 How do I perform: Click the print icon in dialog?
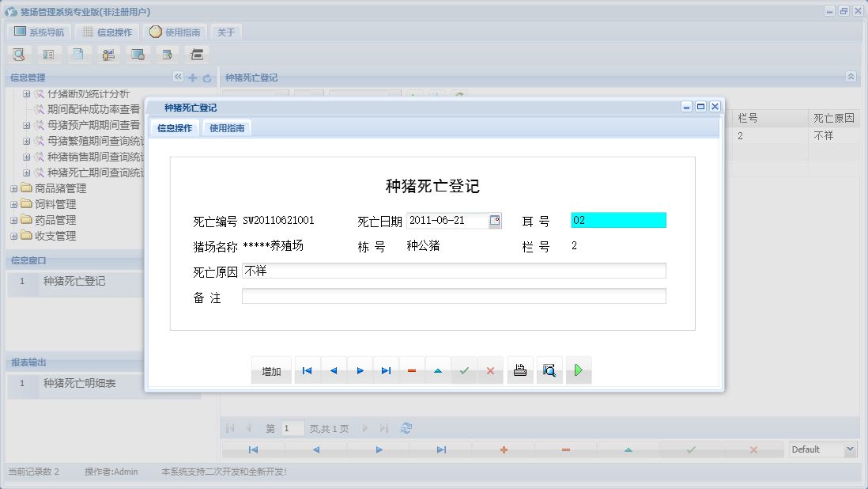click(x=520, y=370)
